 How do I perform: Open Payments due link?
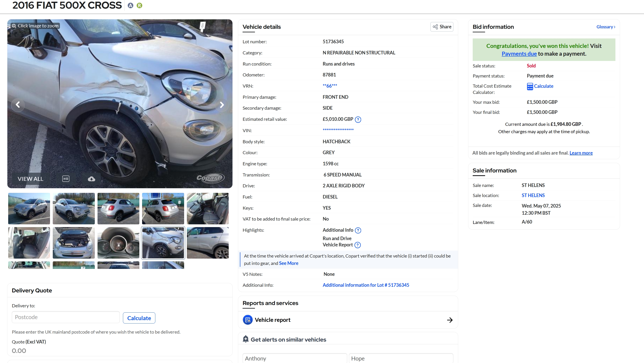[519, 54]
